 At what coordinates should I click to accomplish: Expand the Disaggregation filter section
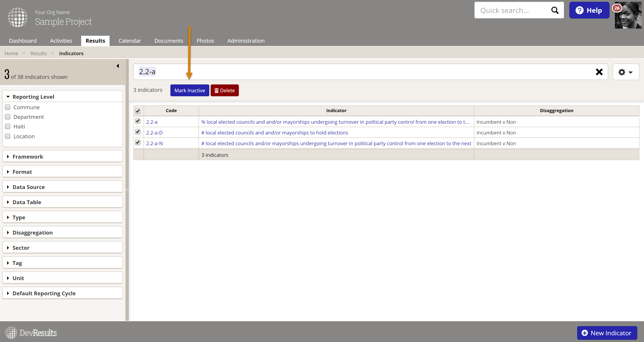click(x=32, y=233)
